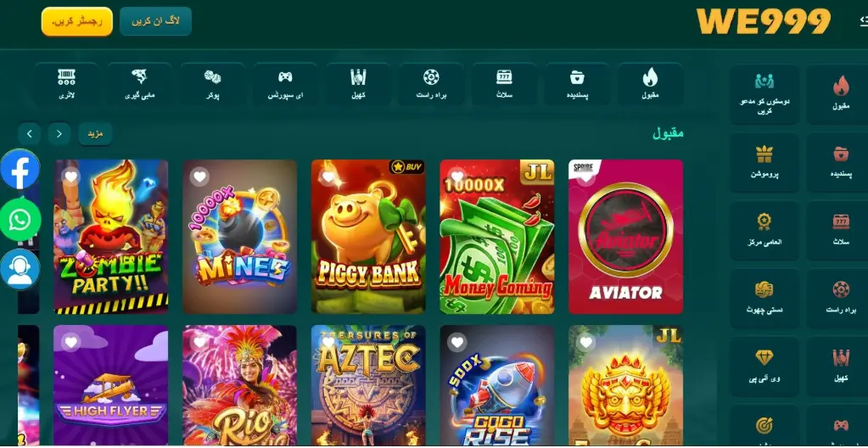Select the Sports (کھیل) tab in top row
This screenshot has width=868, height=448.
tap(358, 84)
